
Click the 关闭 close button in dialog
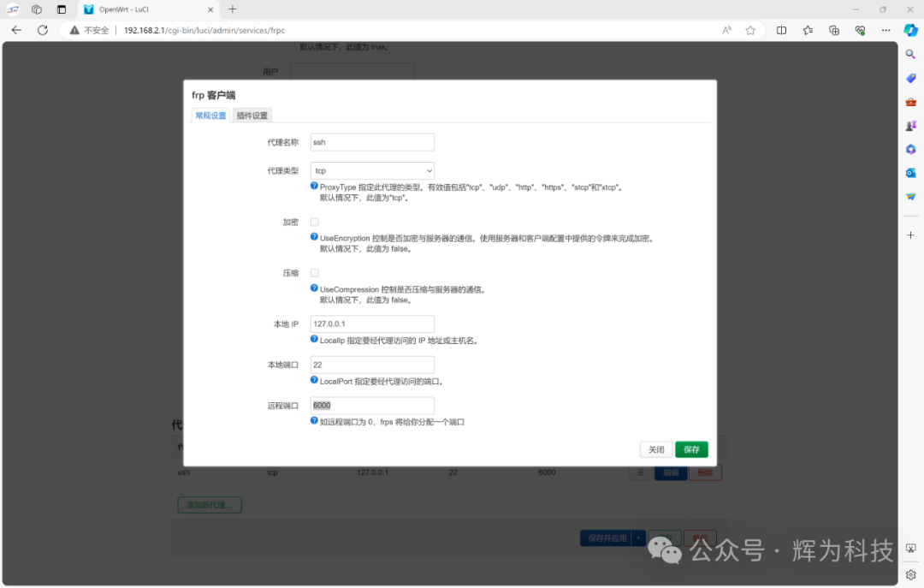(x=656, y=449)
